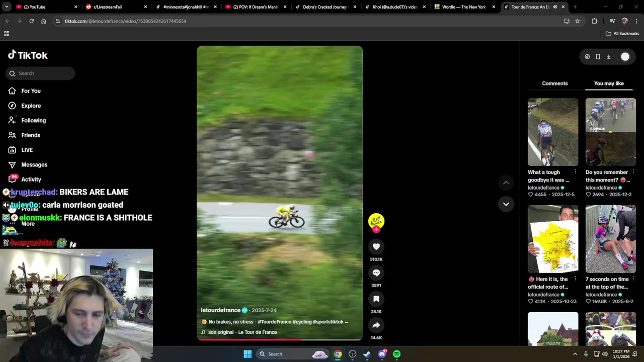Screen dimensions: 644x362
Task: Click the letourdefrance username on video
Action: (220, 310)
